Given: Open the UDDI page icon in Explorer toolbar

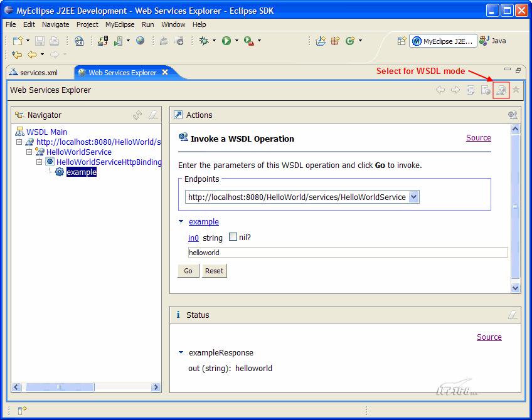Looking at the screenshot, I should click(470, 90).
